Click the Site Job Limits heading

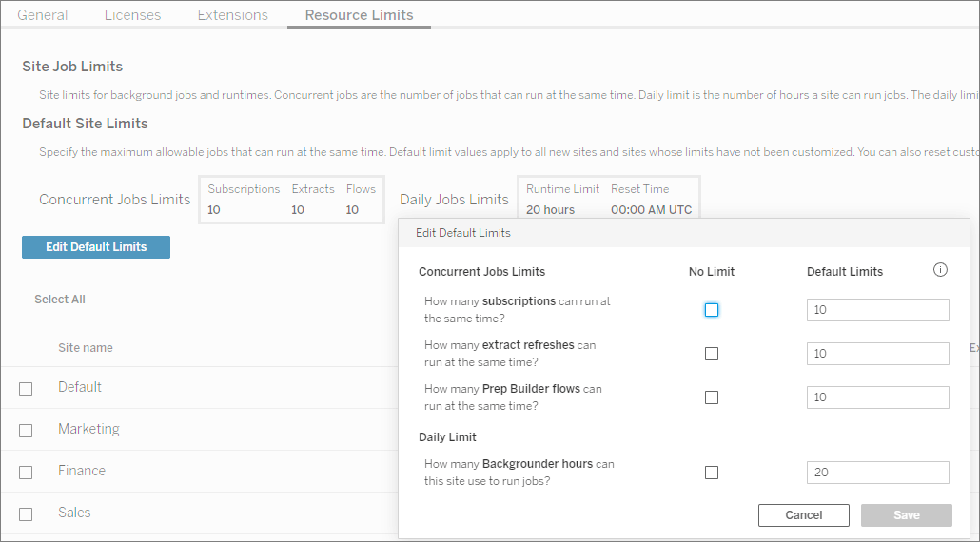(x=72, y=67)
